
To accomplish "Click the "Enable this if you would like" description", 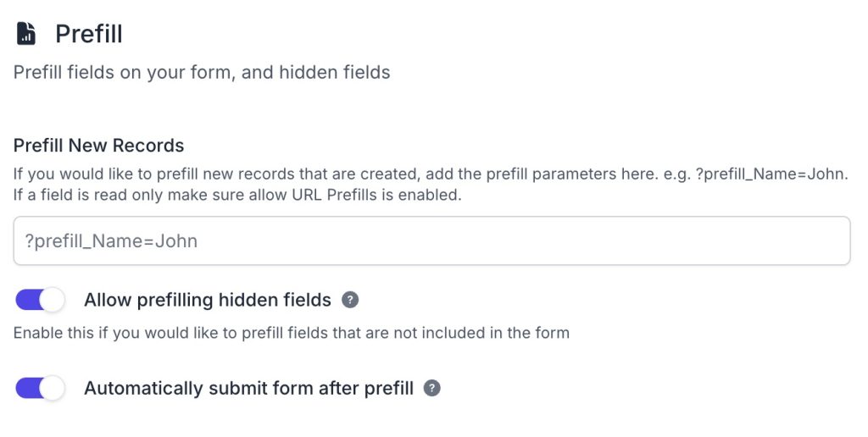I will click(291, 333).
